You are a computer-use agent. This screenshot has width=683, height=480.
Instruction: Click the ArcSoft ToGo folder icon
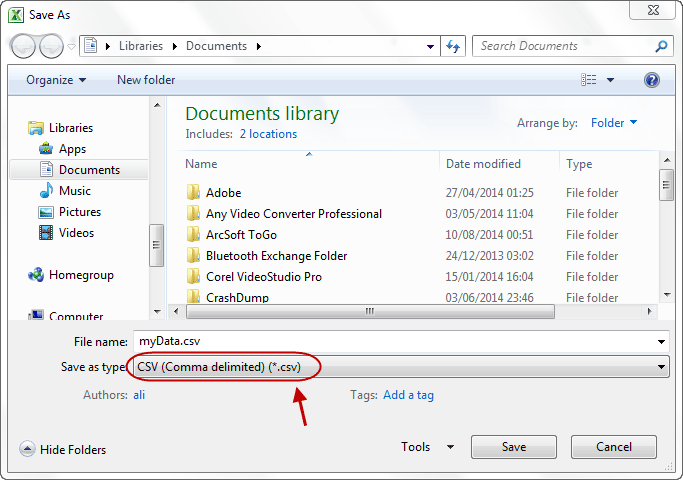193,234
